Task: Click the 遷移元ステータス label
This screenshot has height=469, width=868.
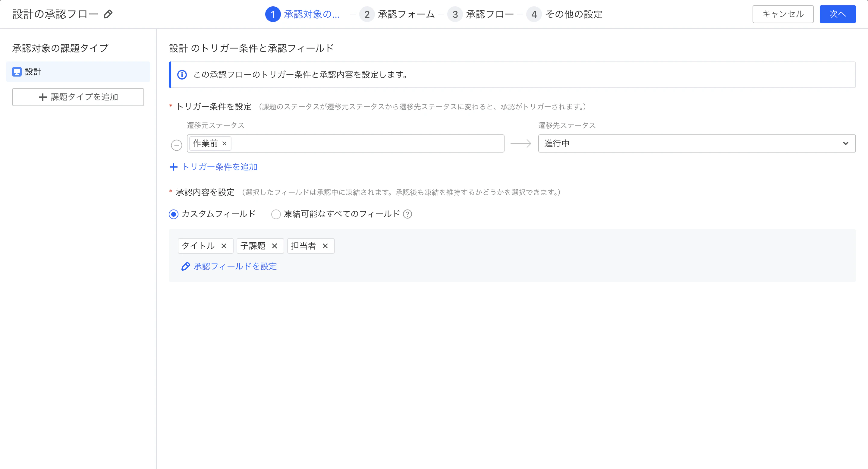Action: [x=216, y=125]
